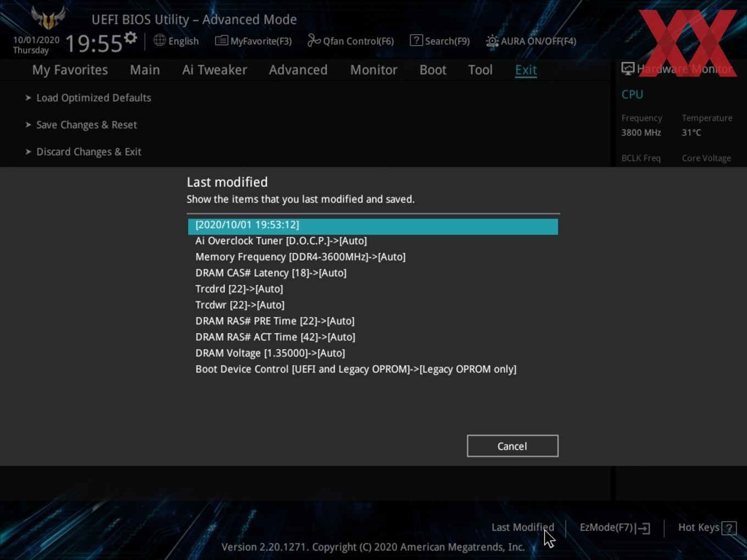Click the EzMode exit arrow icon
This screenshot has width=747, height=560.
[643, 528]
